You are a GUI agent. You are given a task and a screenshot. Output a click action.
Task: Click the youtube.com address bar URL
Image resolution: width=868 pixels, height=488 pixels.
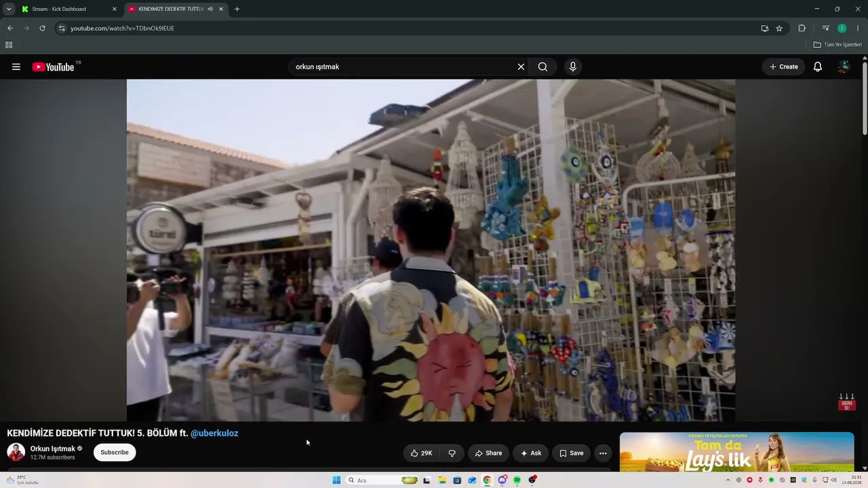(x=122, y=28)
